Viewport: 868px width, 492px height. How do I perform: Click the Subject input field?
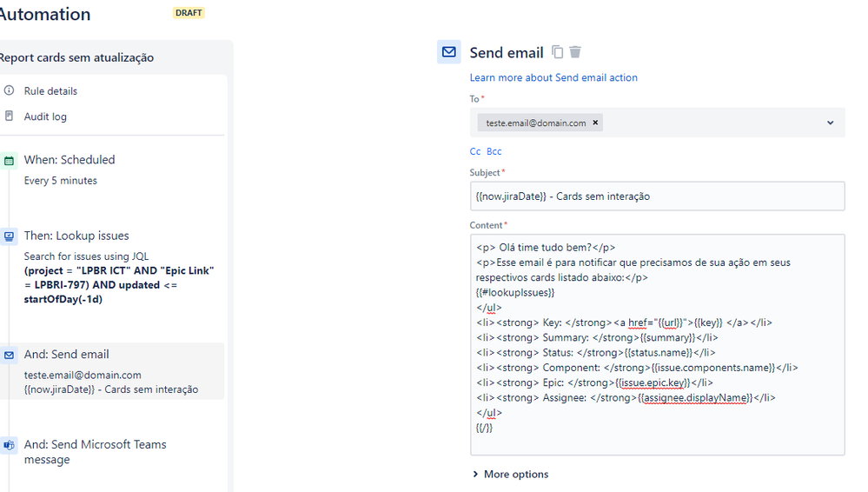(657, 196)
